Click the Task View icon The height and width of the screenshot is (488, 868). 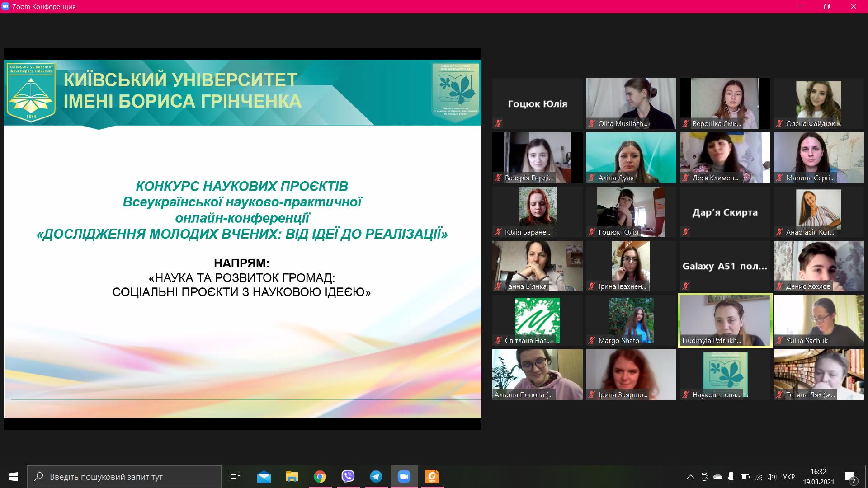pos(235,477)
